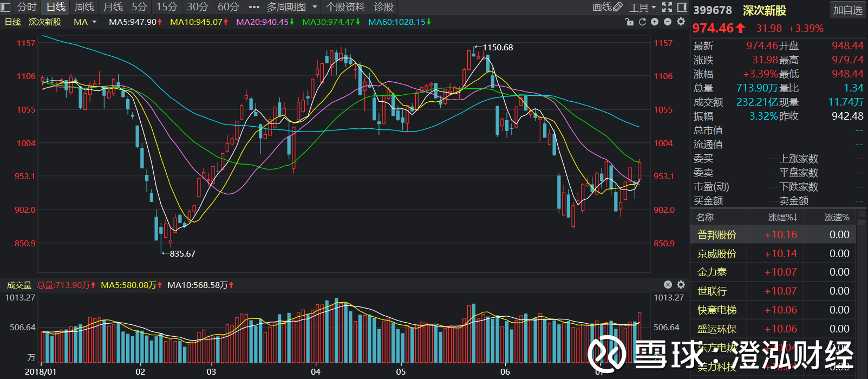
Task: Zoom out with the minus icon
Action: click(668, 22)
